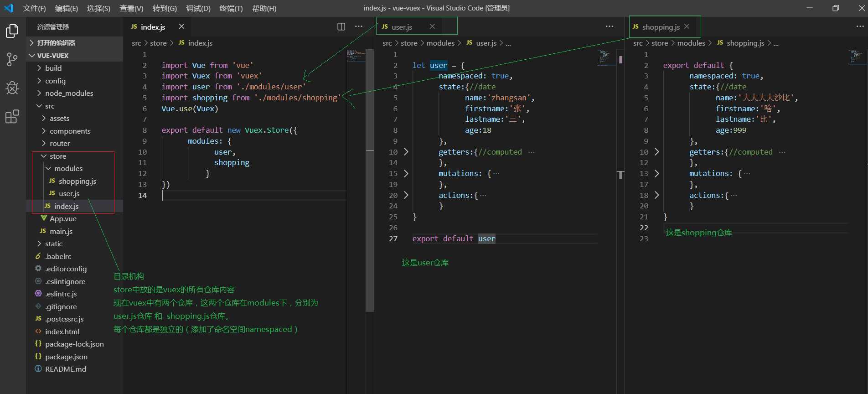Expand the components folder
The image size is (868, 394).
tap(75, 131)
